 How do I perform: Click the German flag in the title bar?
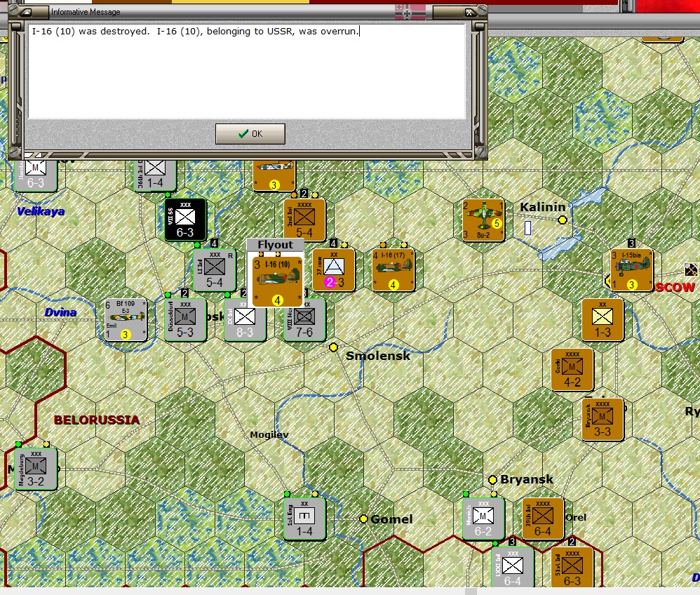[410, 13]
